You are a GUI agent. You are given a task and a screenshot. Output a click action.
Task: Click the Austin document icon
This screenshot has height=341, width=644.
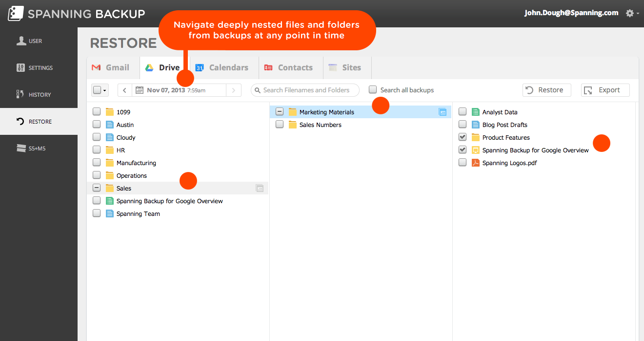tap(110, 125)
